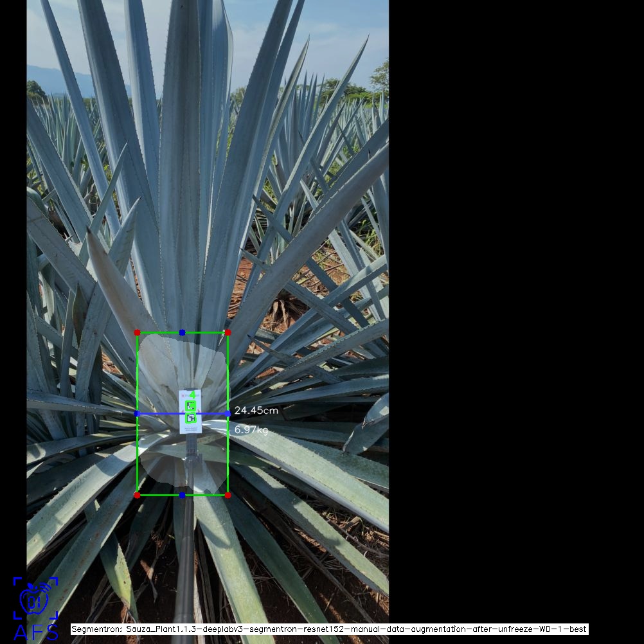Click the AFS apple logo icon
The image size is (644, 644).
tap(35, 598)
